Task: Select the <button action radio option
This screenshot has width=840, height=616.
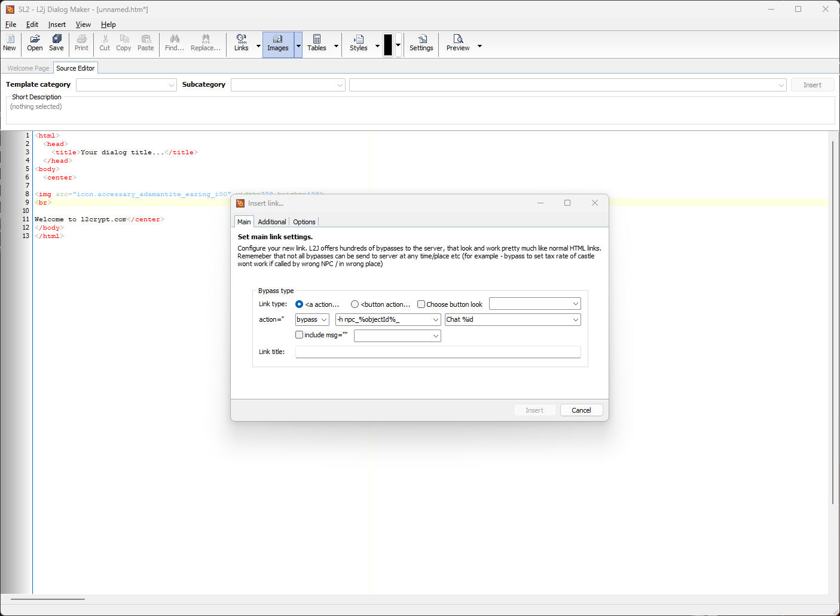Action: (355, 304)
